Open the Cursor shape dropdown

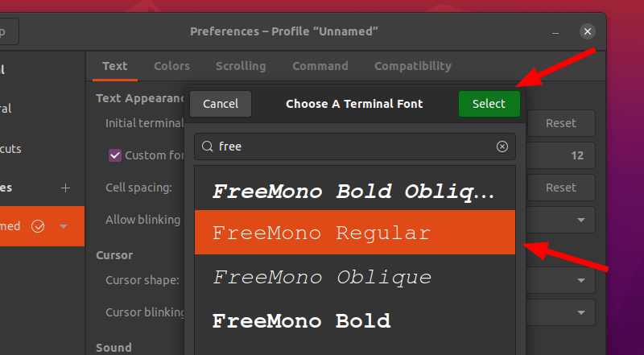tap(581, 280)
